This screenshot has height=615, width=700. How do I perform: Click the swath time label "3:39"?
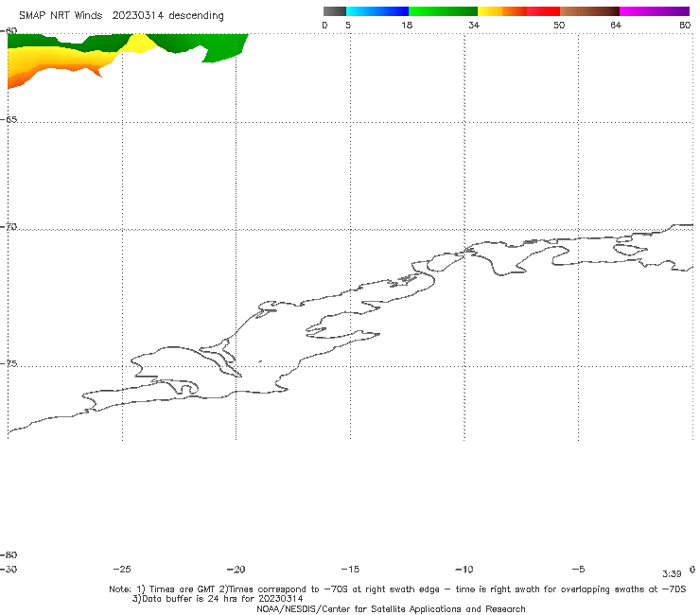tap(672, 574)
